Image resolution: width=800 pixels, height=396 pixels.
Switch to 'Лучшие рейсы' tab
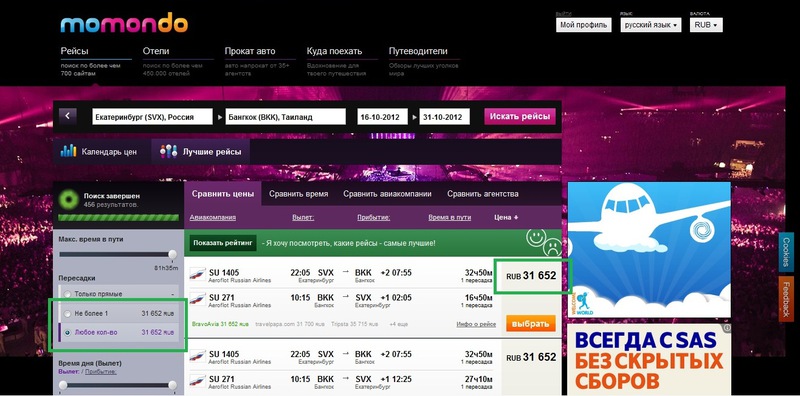tap(201, 152)
